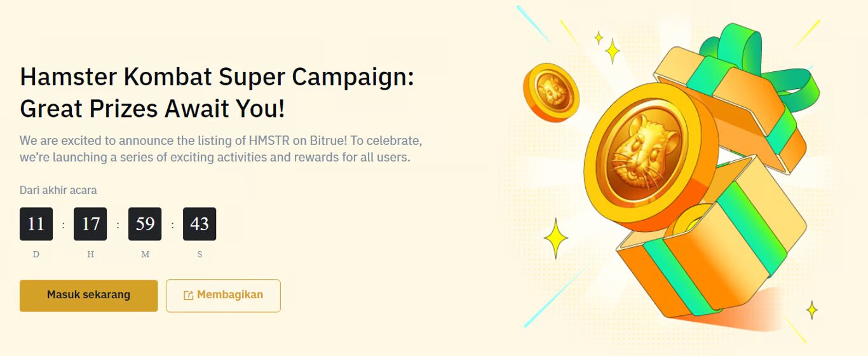Click the minutes countdown box showing 59

(x=145, y=224)
